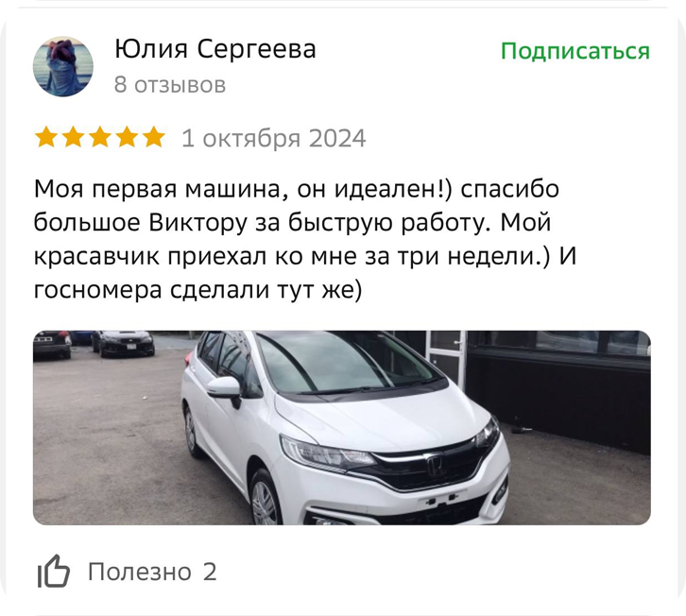The image size is (686, 616).
Task: Click the Honda emblem in the photo
Action: (x=436, y=465)
